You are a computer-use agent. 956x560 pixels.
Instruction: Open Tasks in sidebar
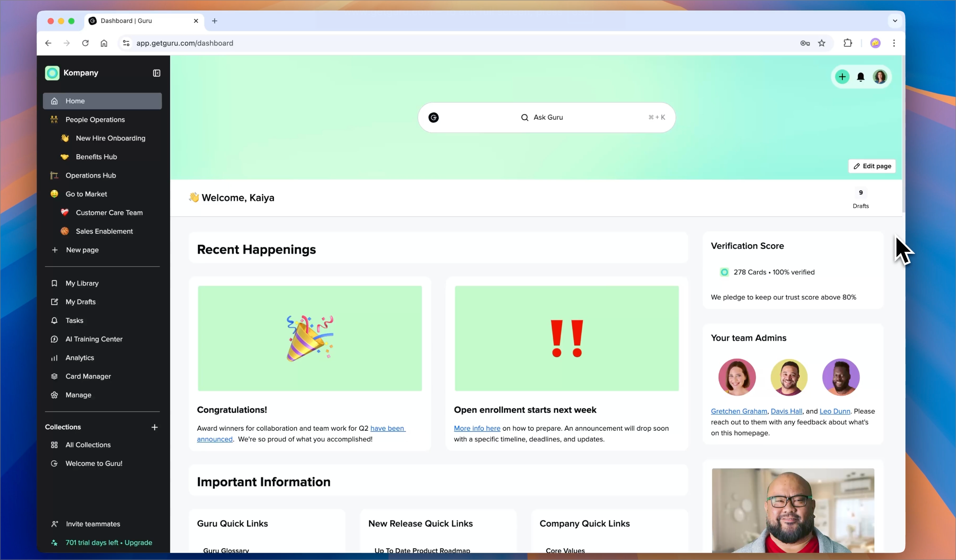point(102,320)
